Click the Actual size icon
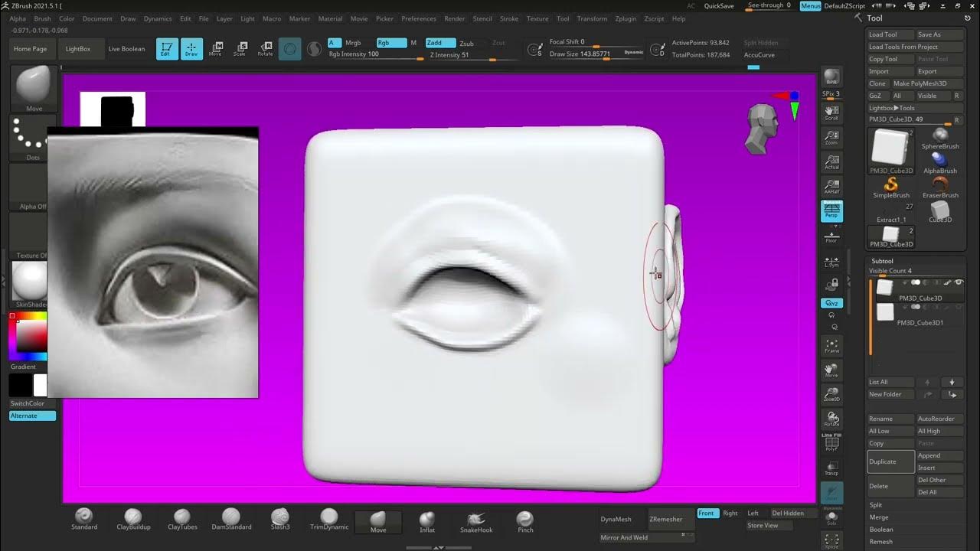Viewport: 980px width, 551px height. click(x=831, y=162)
